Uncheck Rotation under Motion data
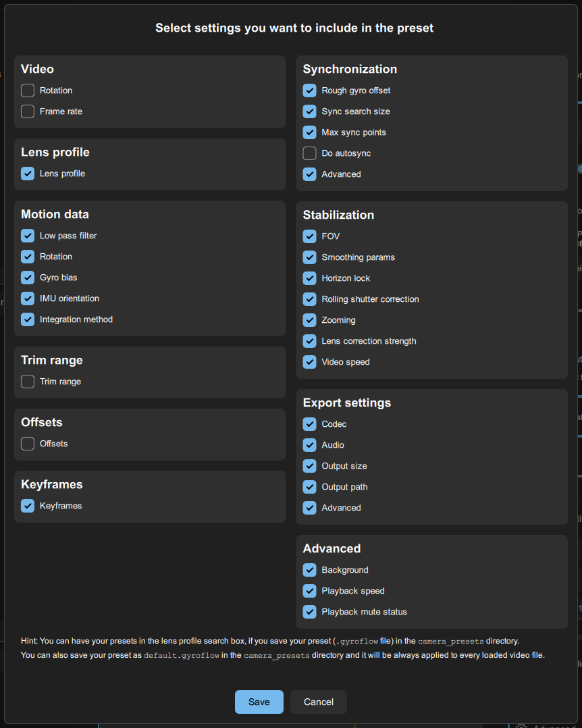 click(28, 257)
